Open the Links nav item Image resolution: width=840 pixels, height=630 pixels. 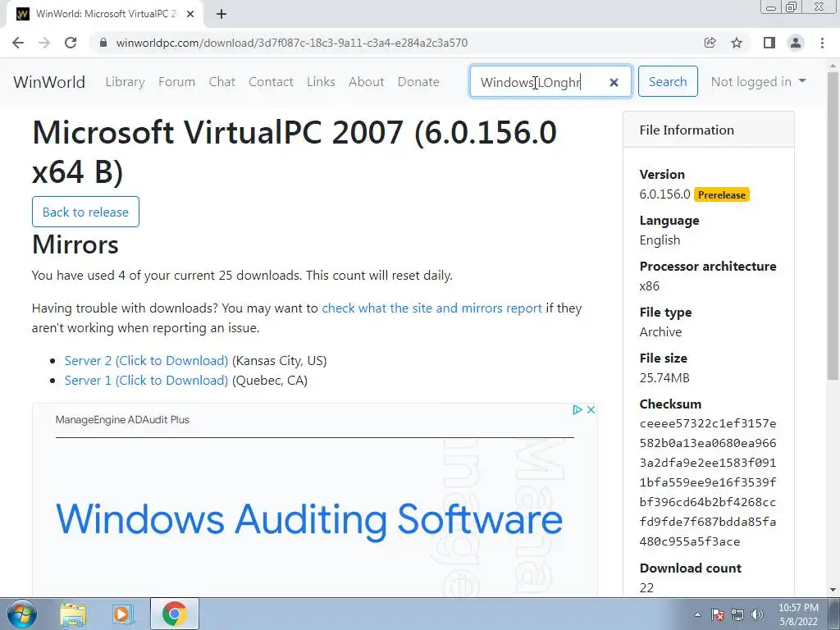(321, 82)
